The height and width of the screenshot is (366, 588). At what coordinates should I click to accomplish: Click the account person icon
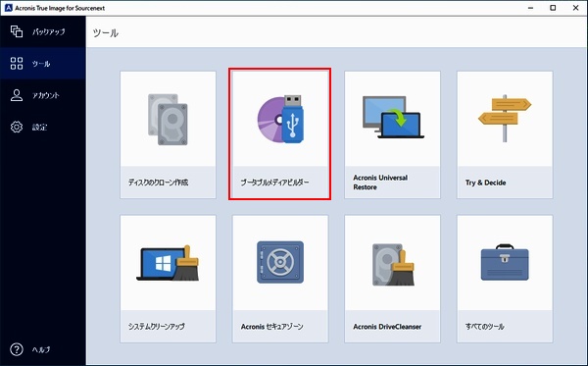17,95
